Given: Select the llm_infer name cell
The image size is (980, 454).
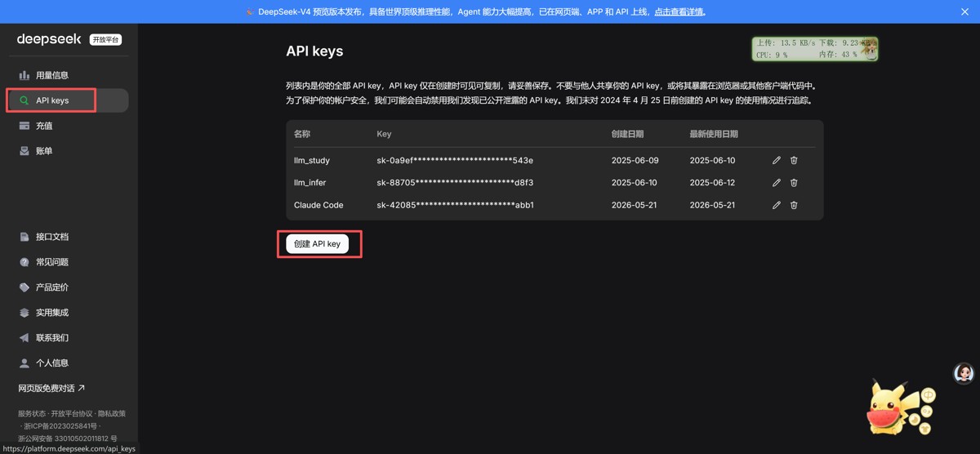Looking at the screenshot, I should 310,183.
